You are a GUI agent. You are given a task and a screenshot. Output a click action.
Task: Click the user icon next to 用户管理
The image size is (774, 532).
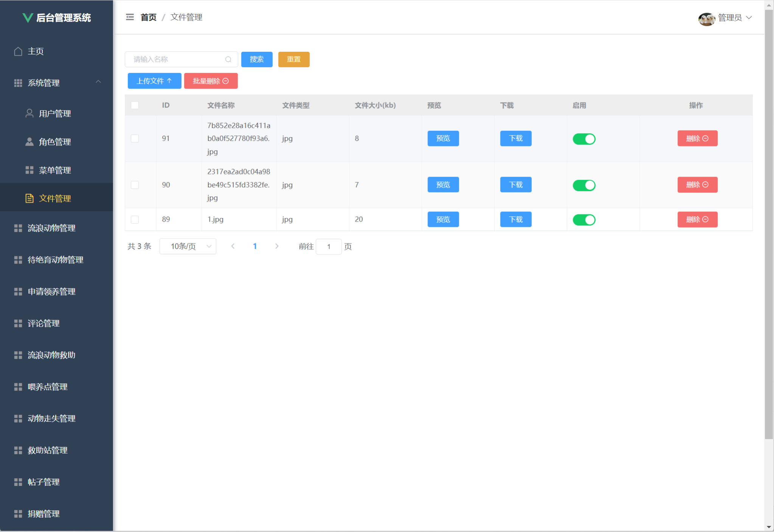(x=30, y=113)
